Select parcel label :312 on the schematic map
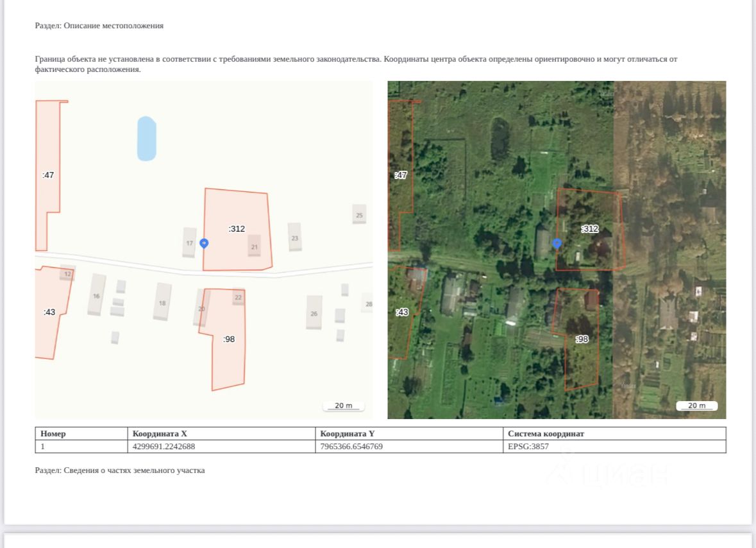Image resolution: width=756 pixels, height=548 pixels. [237, 228]
